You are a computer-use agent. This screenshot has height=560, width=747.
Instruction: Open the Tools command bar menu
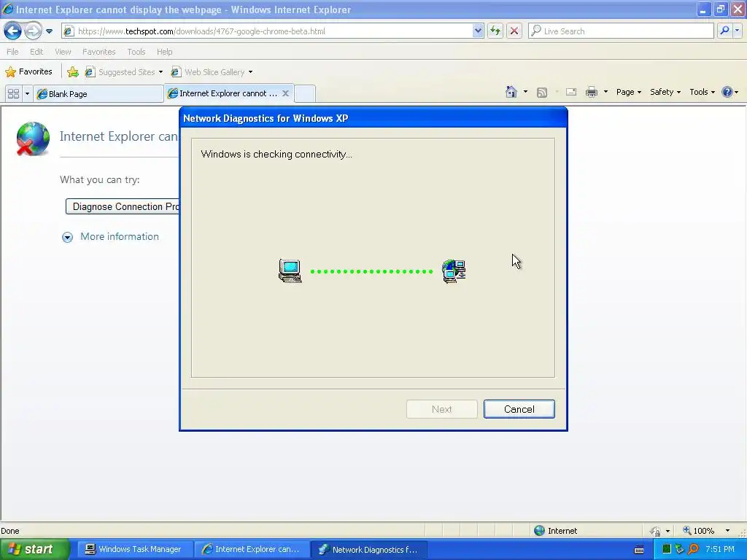(x=703, y=92)
